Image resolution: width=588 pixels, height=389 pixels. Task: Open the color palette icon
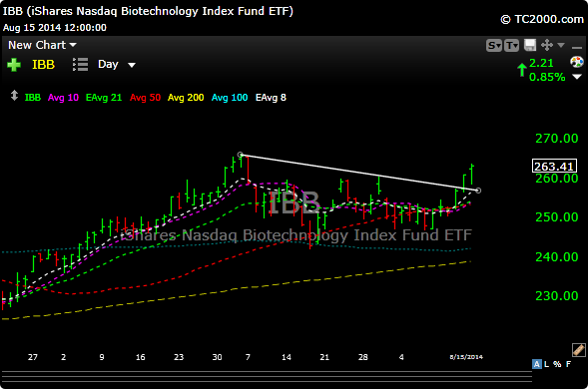pos(577,62)
